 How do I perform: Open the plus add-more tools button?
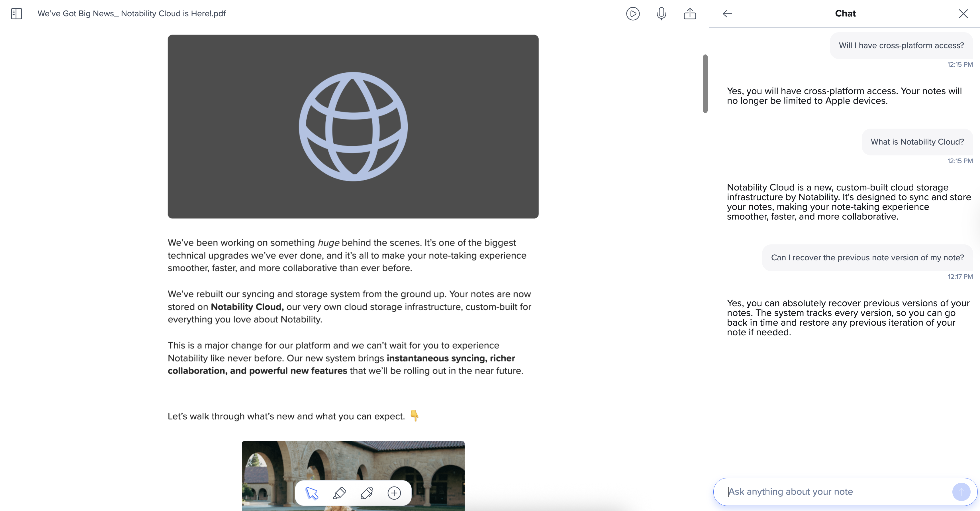(394, 493)
